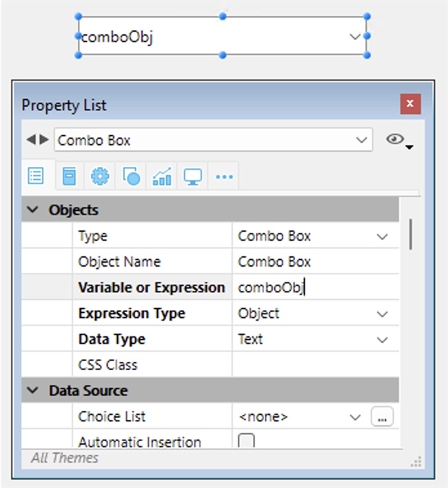Viewport: 448px width, 488px height.
Task: Toggle the eye visibility options icon
Action: coord(396,140)
